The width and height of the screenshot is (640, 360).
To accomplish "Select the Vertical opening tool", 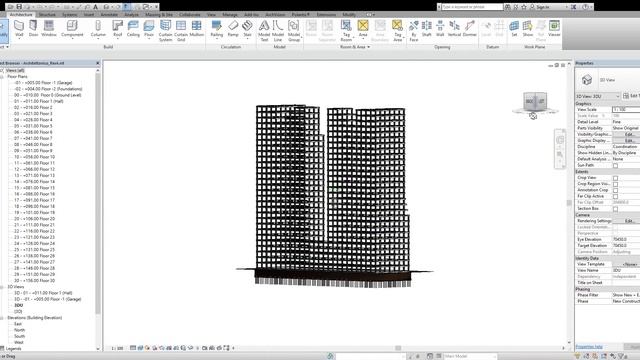I will click(x=454, y=29).
